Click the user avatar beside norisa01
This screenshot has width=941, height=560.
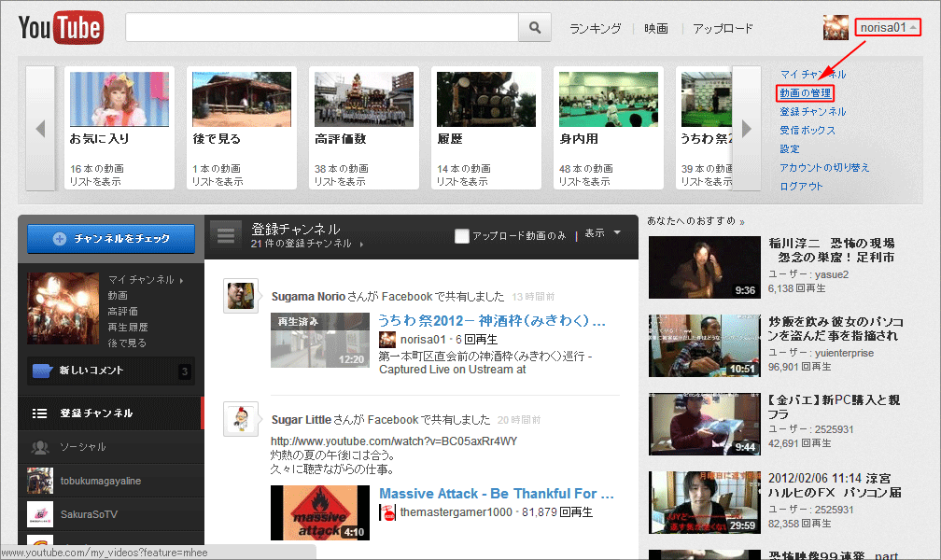(x=836, y=28)
